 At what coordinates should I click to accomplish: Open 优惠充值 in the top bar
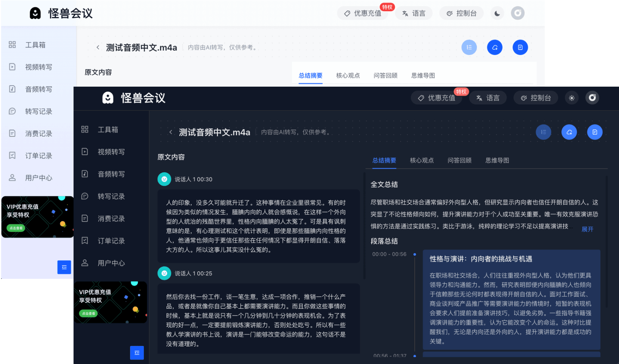437,98
